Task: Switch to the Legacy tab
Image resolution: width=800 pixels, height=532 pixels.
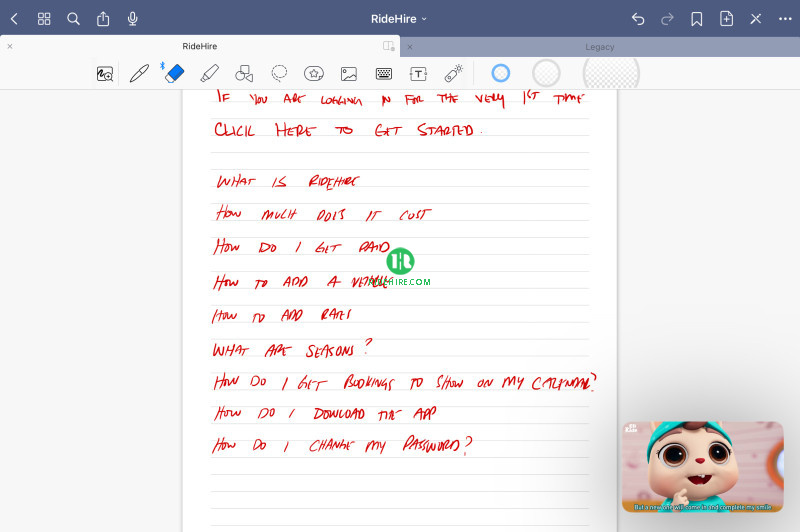Action: point(599,47)
